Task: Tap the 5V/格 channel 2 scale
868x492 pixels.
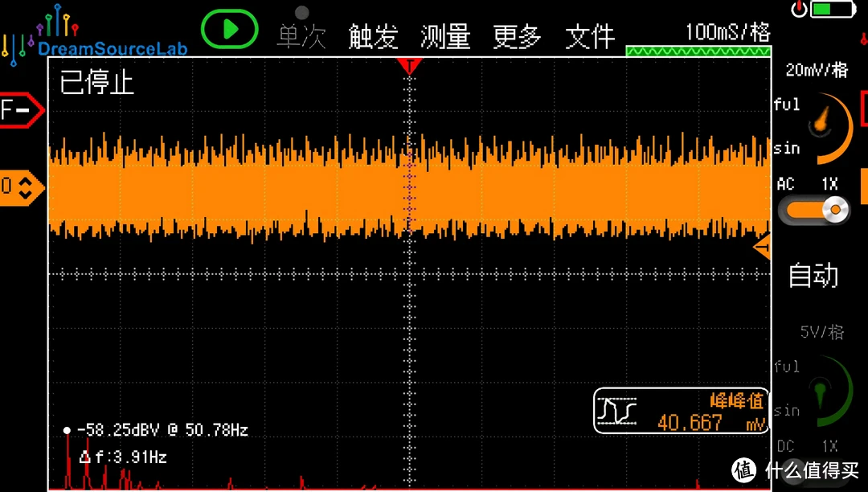Action: click(821, 332)
